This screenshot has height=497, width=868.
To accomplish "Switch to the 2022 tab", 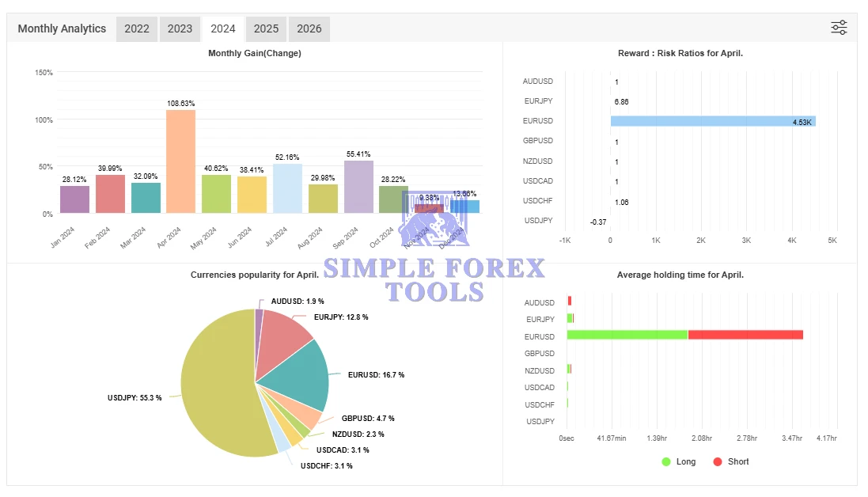I will point(137,28).
